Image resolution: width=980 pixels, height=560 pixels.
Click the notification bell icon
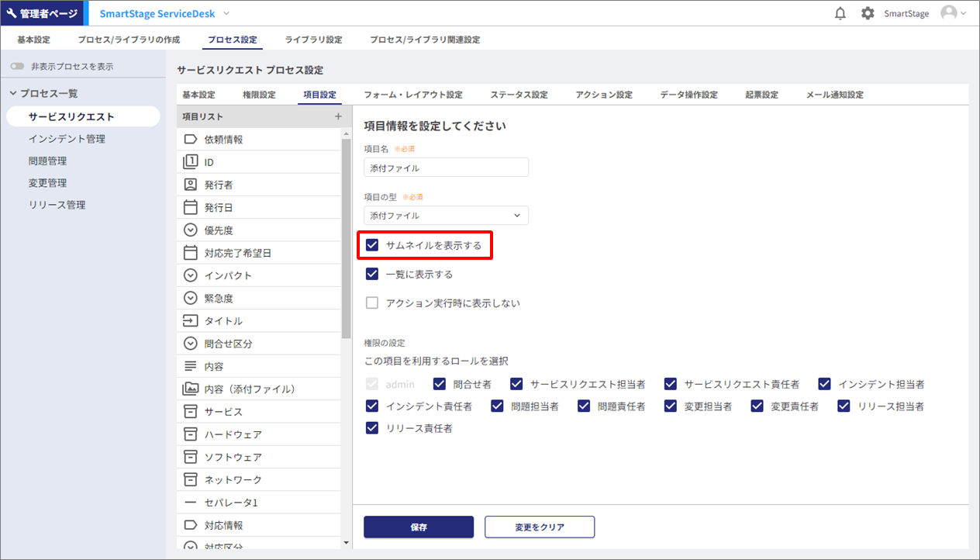[840, 13]
